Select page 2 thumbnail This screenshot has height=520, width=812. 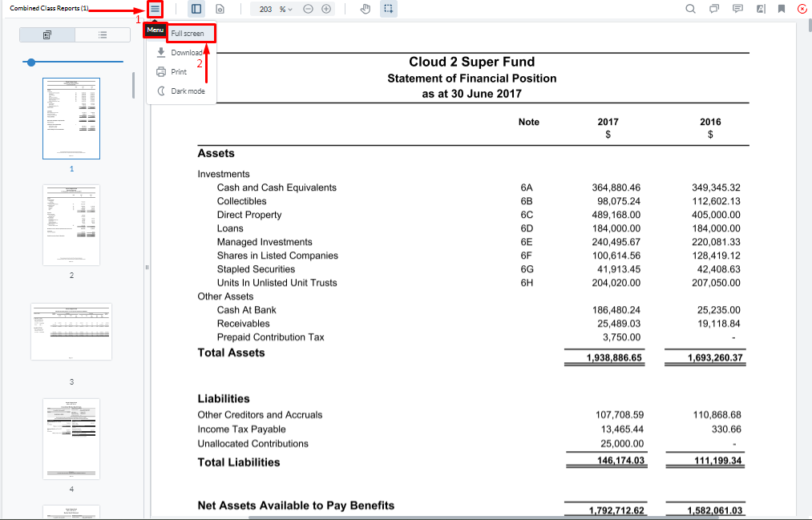(71, 225)
